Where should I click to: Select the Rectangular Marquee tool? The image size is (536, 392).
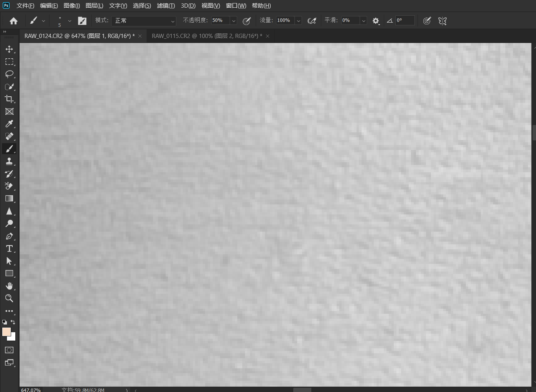(x=9, y=62)
